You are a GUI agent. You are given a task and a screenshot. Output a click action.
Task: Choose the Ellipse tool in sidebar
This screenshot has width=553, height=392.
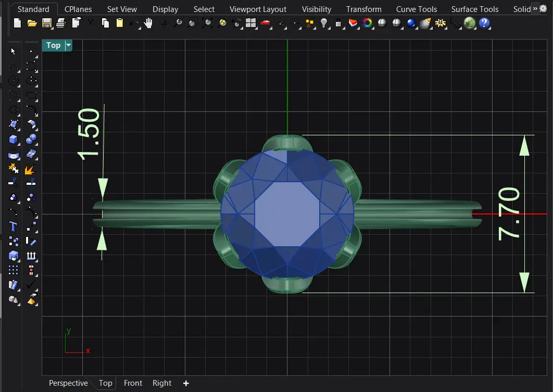point(31,81)
